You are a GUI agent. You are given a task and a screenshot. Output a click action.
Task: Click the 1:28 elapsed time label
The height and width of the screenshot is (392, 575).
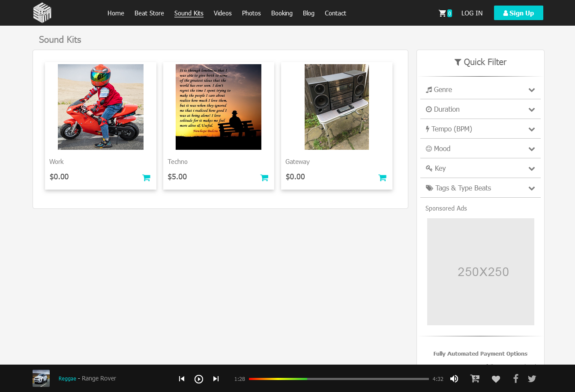(x=240, y=379)
